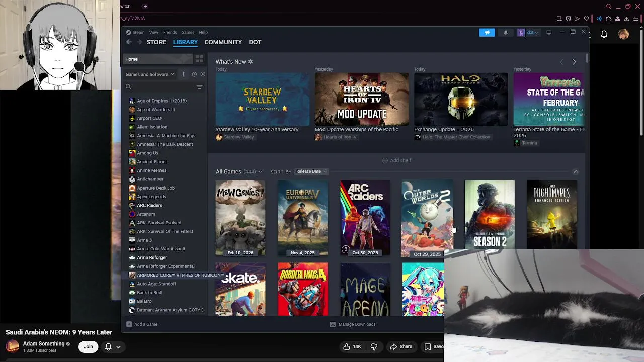Click the Among Us icon in the sidebar

(x=132, y=153)
